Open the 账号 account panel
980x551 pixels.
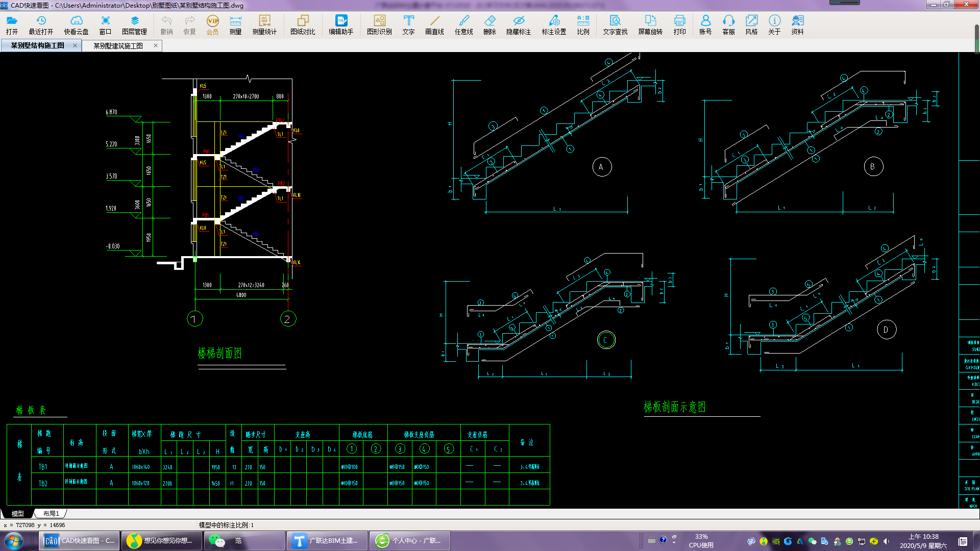coord(705,25)
